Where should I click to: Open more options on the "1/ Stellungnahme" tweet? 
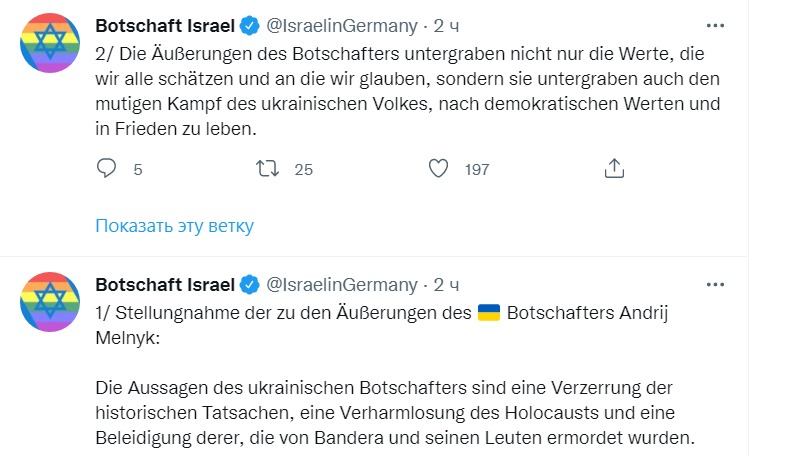click(x=715, y=283)
